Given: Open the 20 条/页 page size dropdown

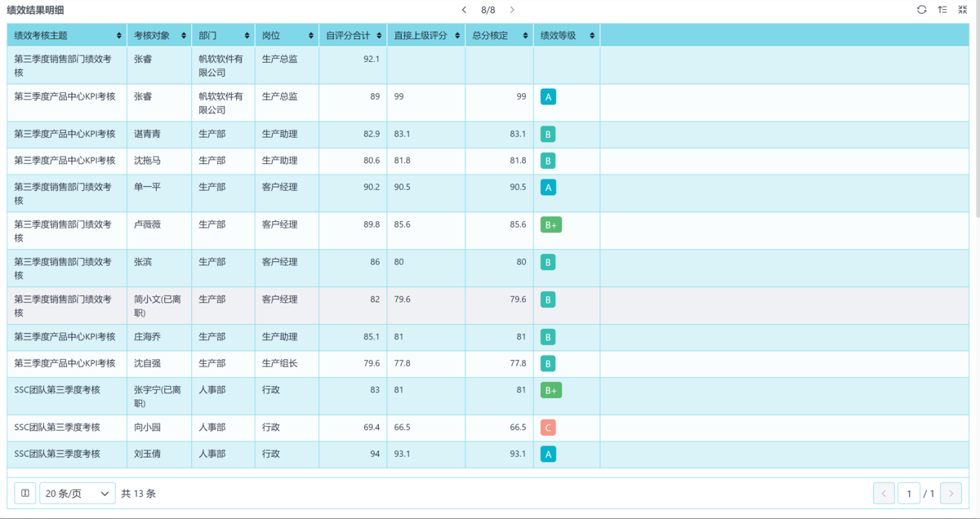Looking at the screenshot, I should click(78, 493).
